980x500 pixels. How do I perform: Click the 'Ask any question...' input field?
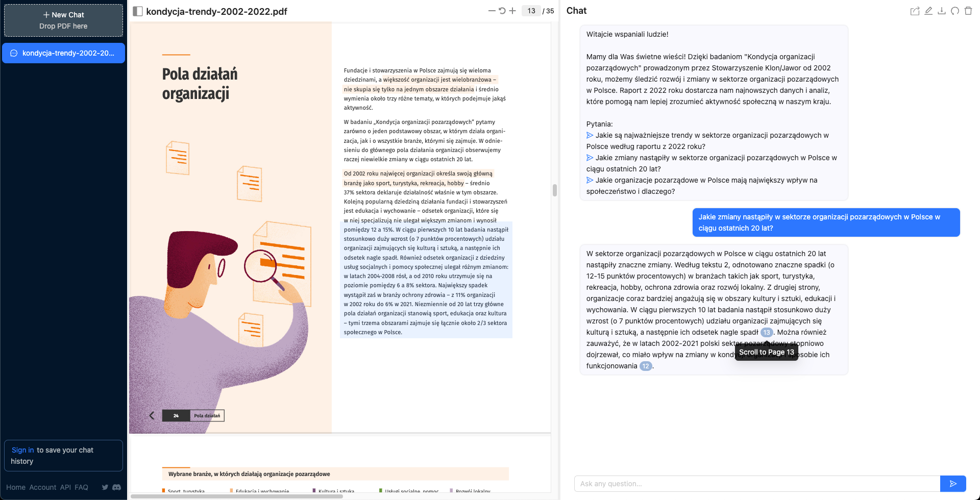click(x=756, y=484)
